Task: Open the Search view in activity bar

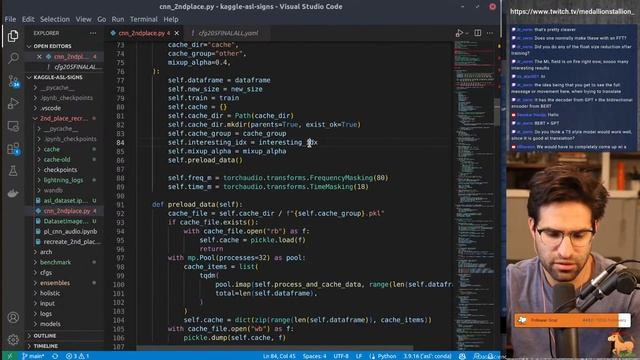Action: (x=13, y=58)
